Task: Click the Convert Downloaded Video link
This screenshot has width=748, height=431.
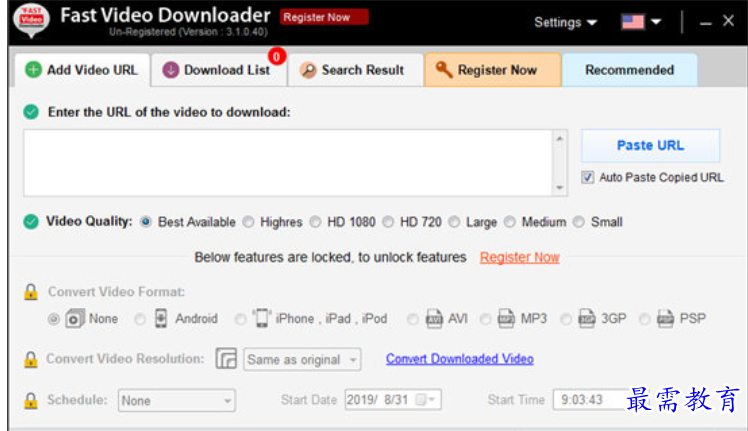Action: pos(459,359)
